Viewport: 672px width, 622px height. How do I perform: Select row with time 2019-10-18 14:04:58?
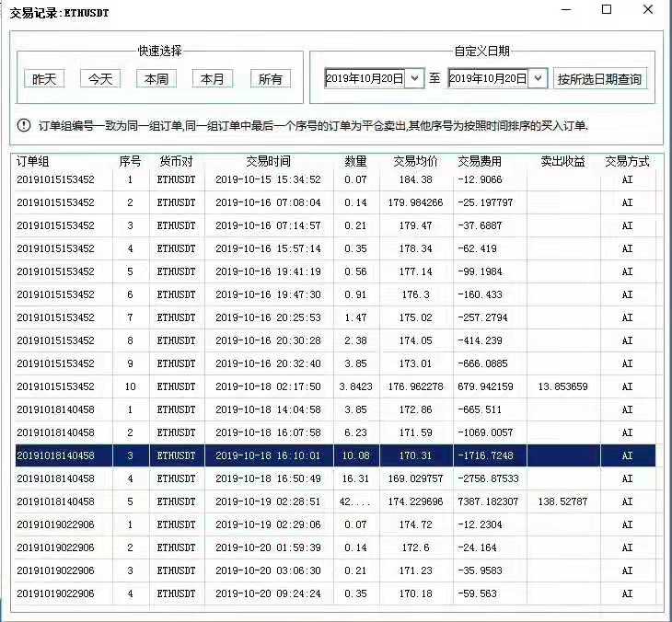[335, 409]
